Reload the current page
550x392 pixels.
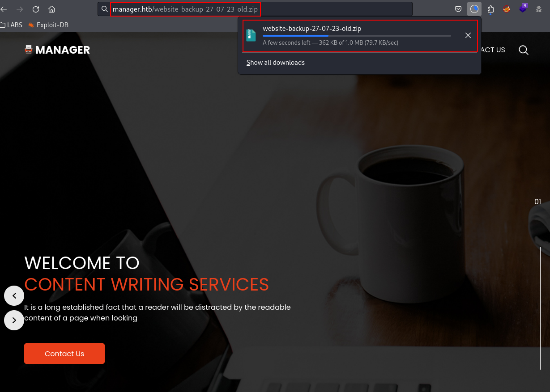click(36, 9)
